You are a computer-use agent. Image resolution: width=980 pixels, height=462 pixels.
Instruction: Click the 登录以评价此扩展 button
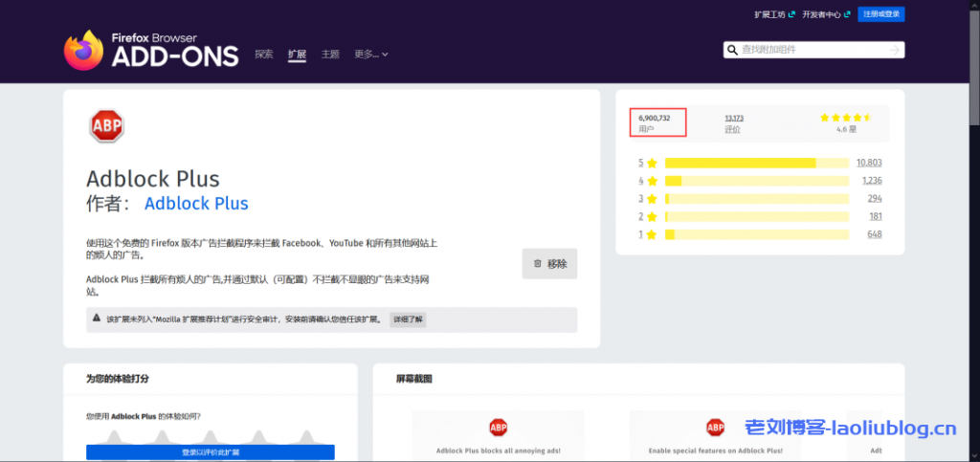(210, 452)
